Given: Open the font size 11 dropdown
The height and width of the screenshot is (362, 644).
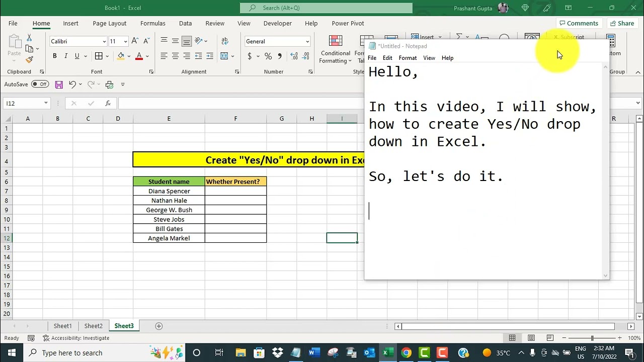Looking at the screenshot, I should coord(125,41).
